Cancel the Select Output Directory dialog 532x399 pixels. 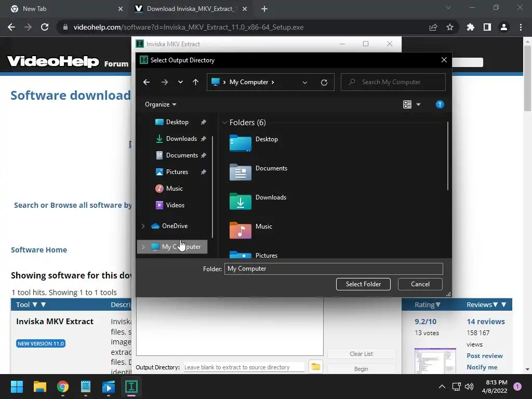(420, 284)
